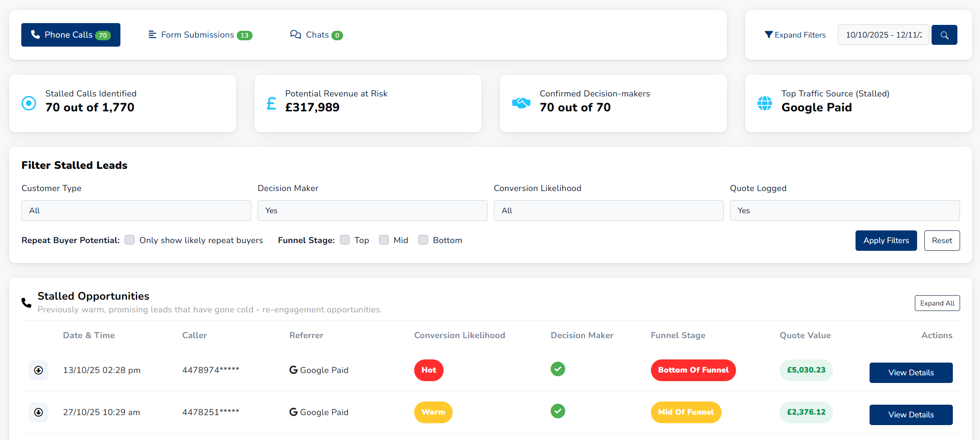
Task: Click the globe traffic source icon
Action: (765, 103)
